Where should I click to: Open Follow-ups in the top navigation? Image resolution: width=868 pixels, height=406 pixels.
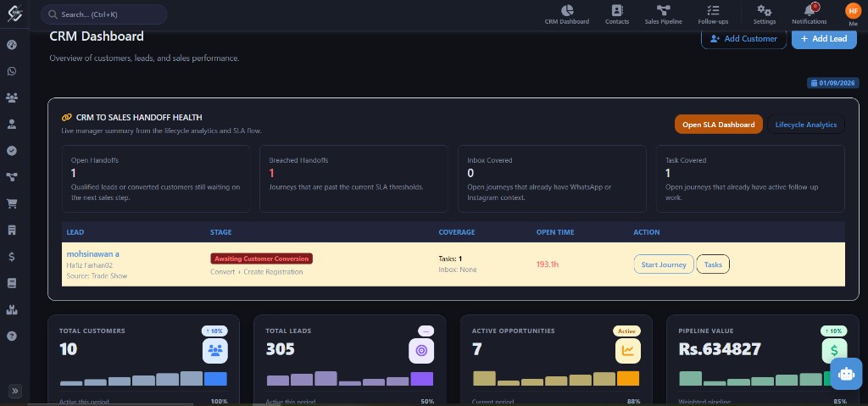click(x=713, y=15)
